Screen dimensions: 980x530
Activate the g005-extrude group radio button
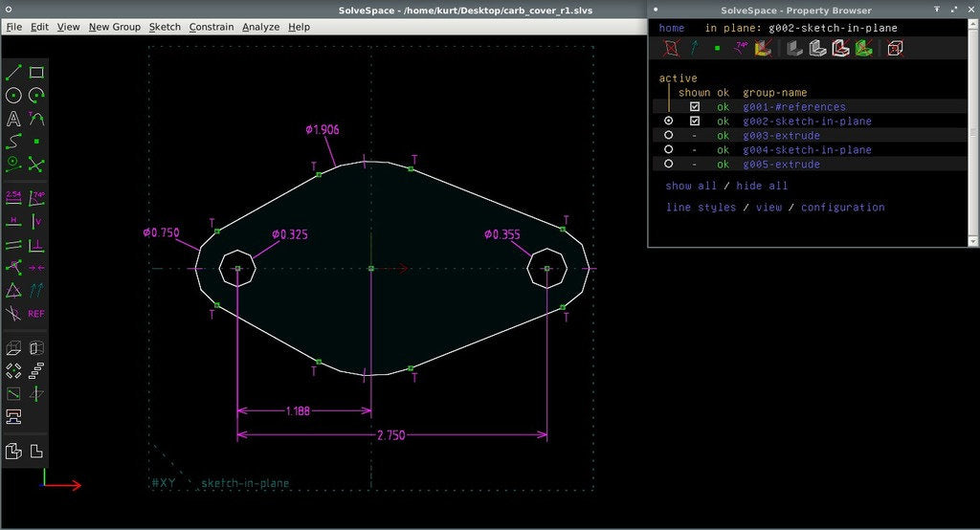click(669, 164)
